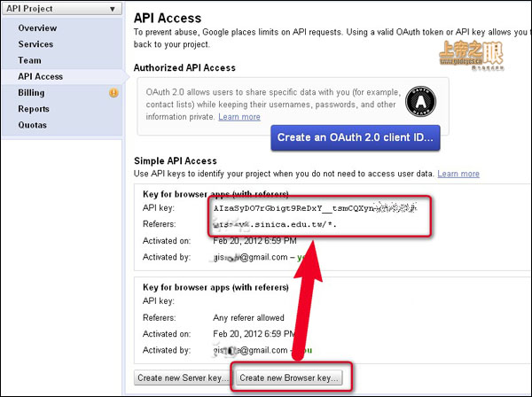Screen dimensions: 532x397
Task: Click Create an OAuth 2.0 client ID button
Action: [356, 137]
